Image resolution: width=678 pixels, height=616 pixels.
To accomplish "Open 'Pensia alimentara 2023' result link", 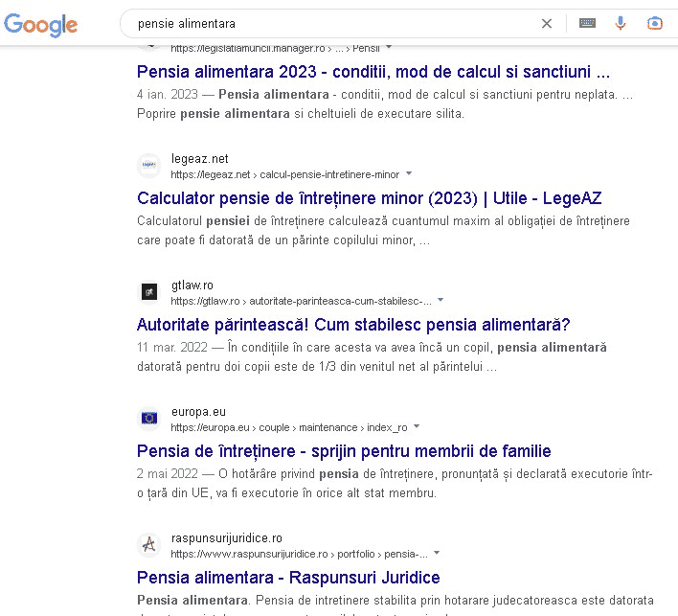I will point(373,72).
